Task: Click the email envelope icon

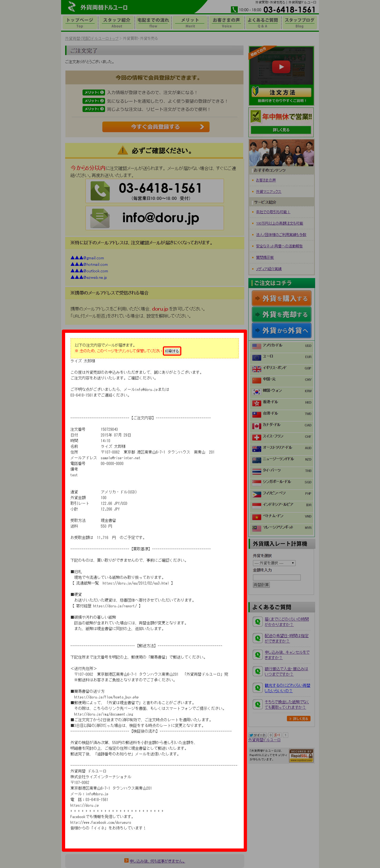Action: [x=100, y=218]
